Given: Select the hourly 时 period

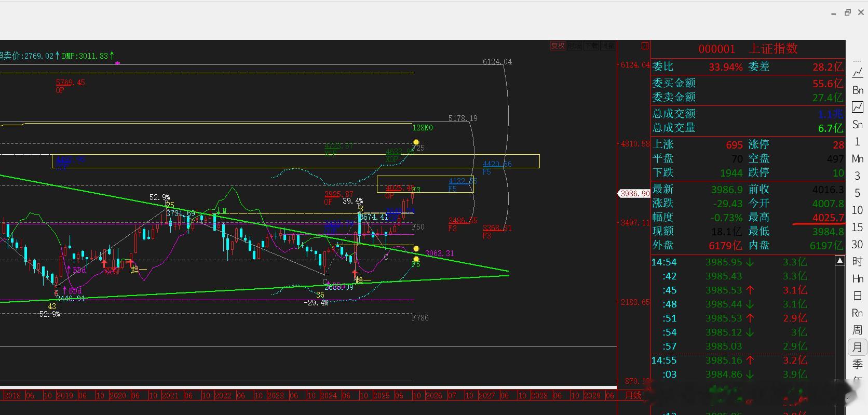Looking at the screenshot, I should pos(858,262).
